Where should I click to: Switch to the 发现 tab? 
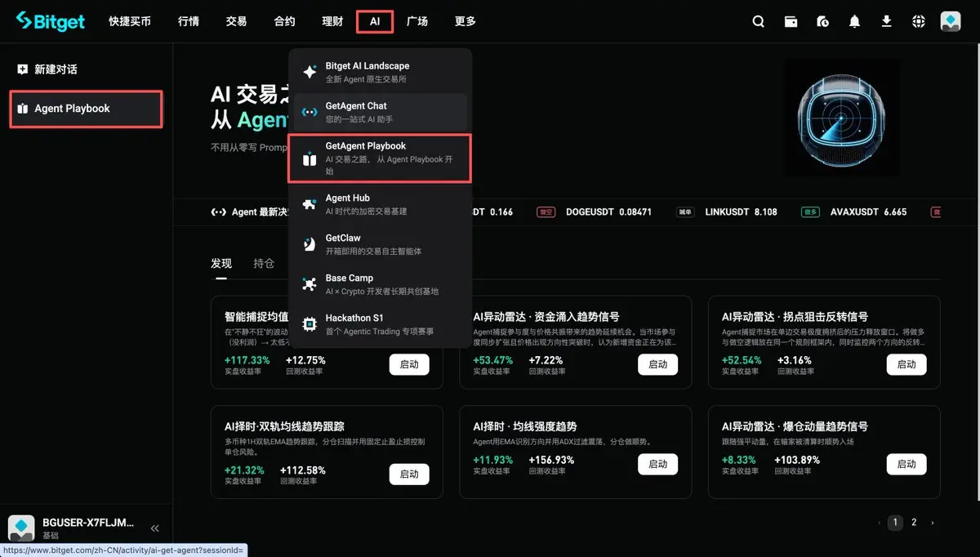pos(221,263)
